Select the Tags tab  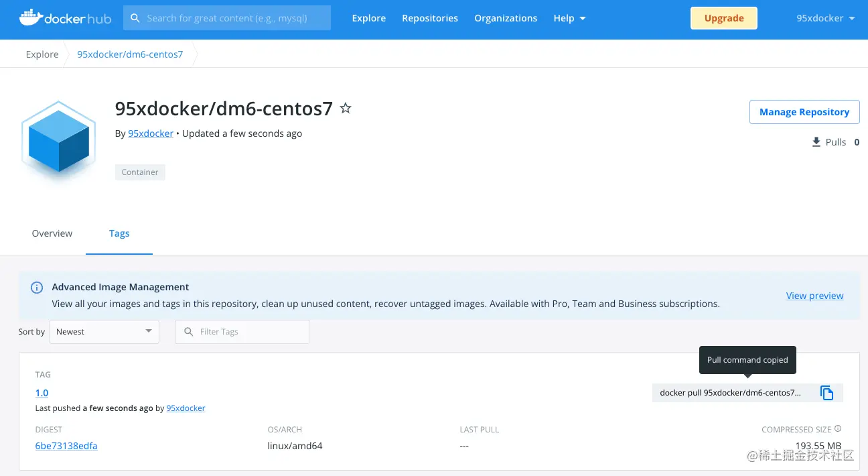tap(119, 233)
